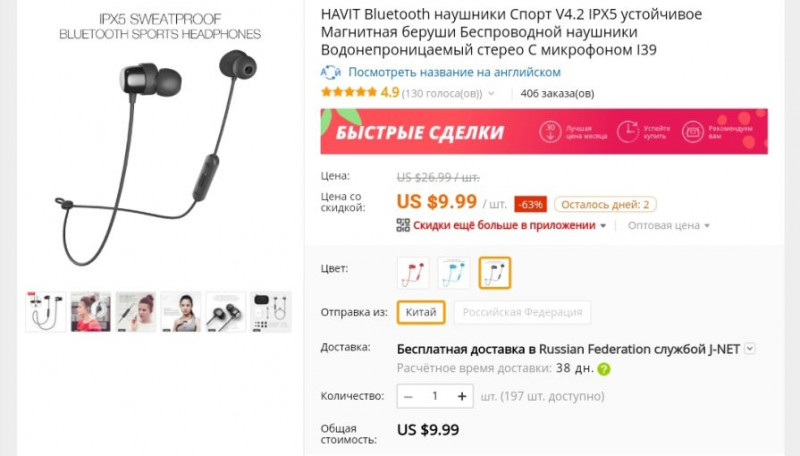The width and height of the screenshot is (800, 456).
Task: Click the recommended-for-you icon in banner
Action: (693, 132)
